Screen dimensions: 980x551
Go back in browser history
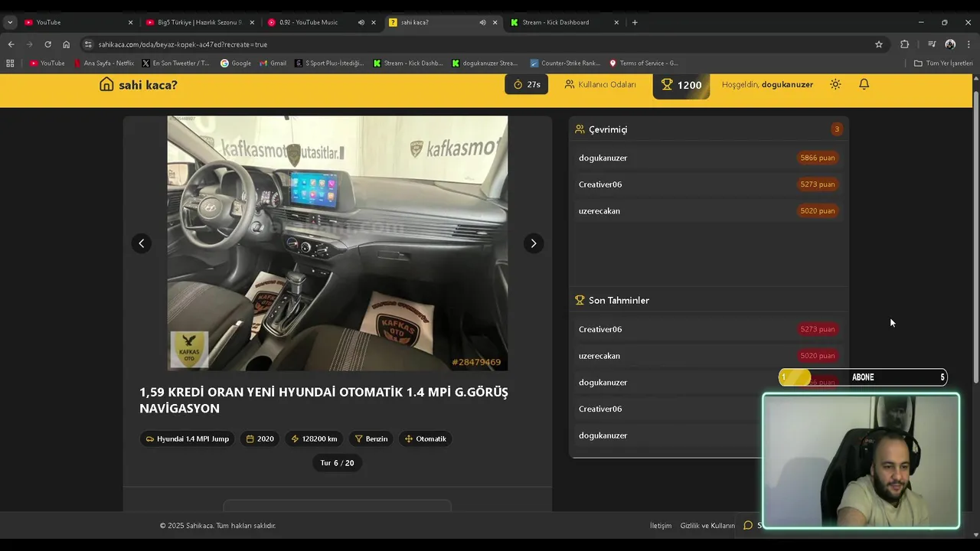pos(11,44)
